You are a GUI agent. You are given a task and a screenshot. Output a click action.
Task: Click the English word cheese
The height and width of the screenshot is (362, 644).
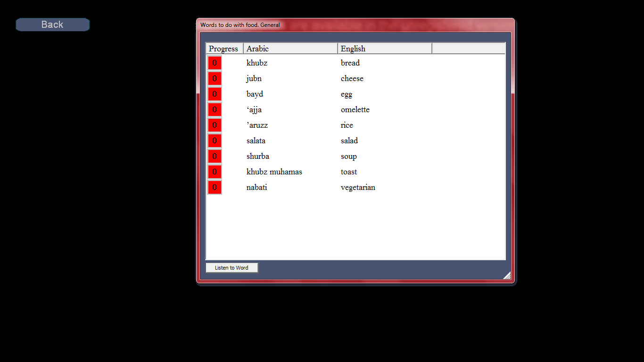(352, 78)
